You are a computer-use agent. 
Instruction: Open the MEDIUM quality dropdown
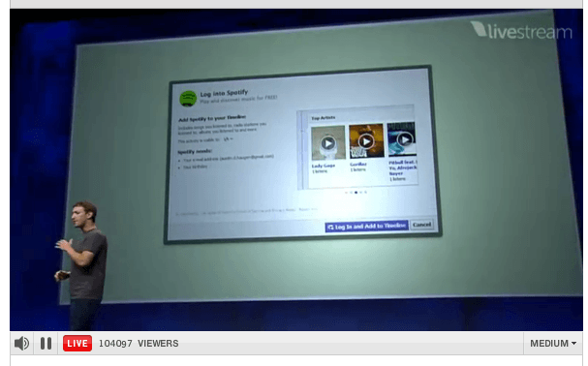[x=553, y=343]
